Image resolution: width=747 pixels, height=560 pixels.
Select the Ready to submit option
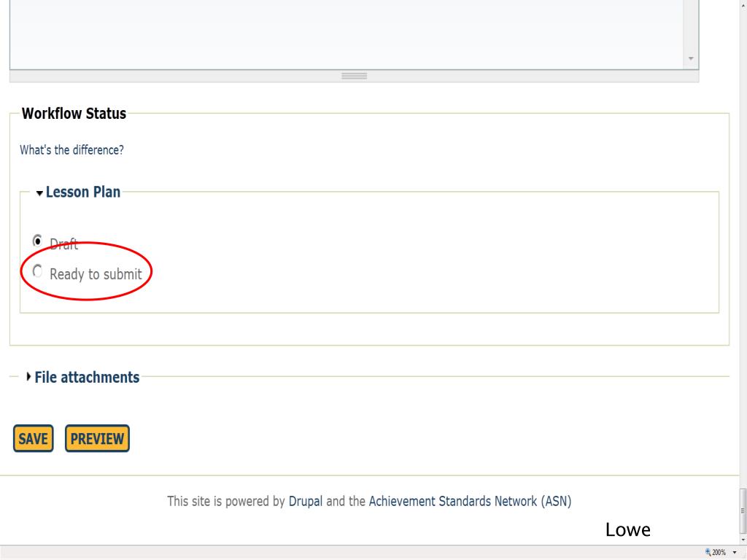click(37, 271)
